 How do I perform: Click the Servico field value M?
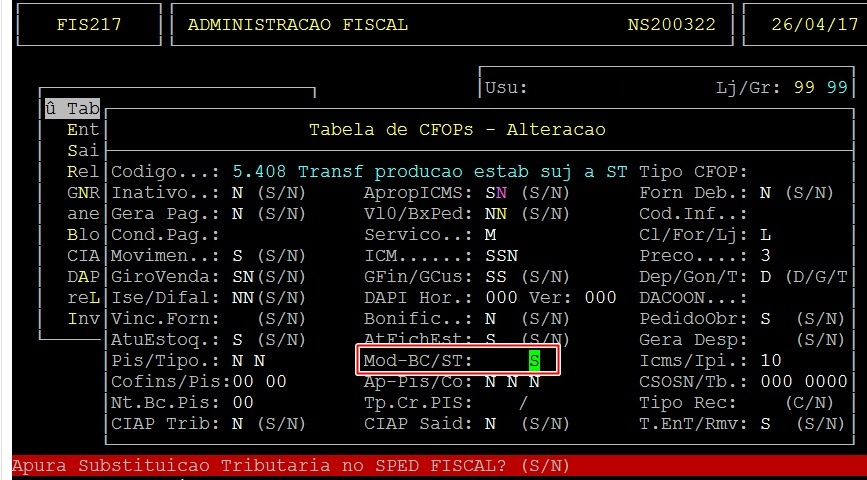490,234
